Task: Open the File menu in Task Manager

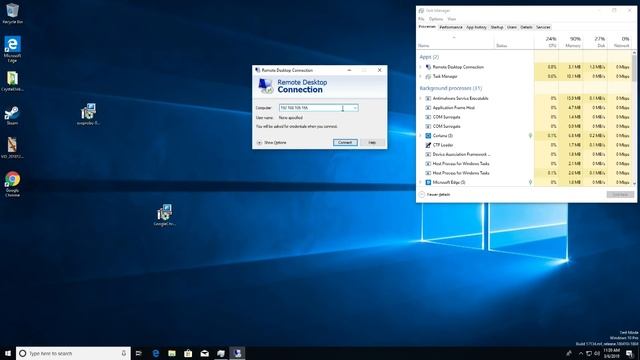Action: click(421, 19)
